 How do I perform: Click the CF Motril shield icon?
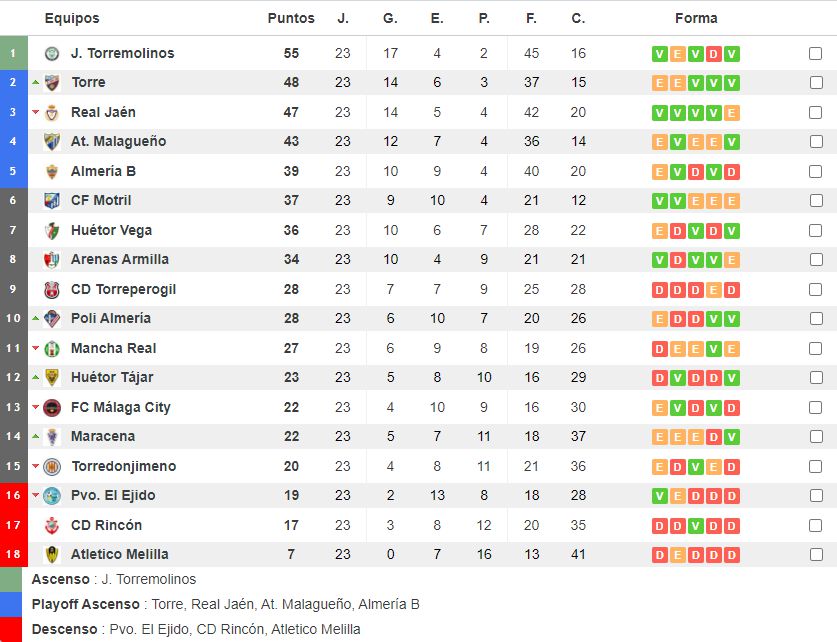coord(52,201)
